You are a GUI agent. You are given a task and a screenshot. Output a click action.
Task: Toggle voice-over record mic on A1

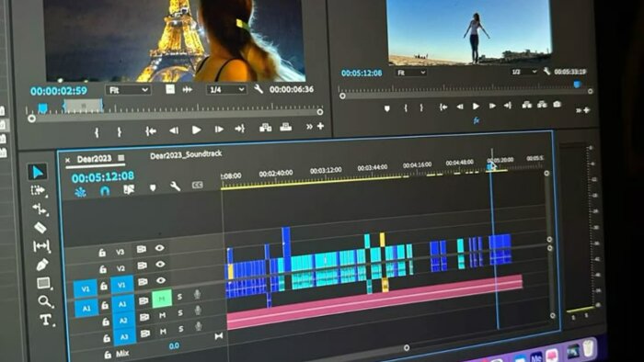click(197, 294)
